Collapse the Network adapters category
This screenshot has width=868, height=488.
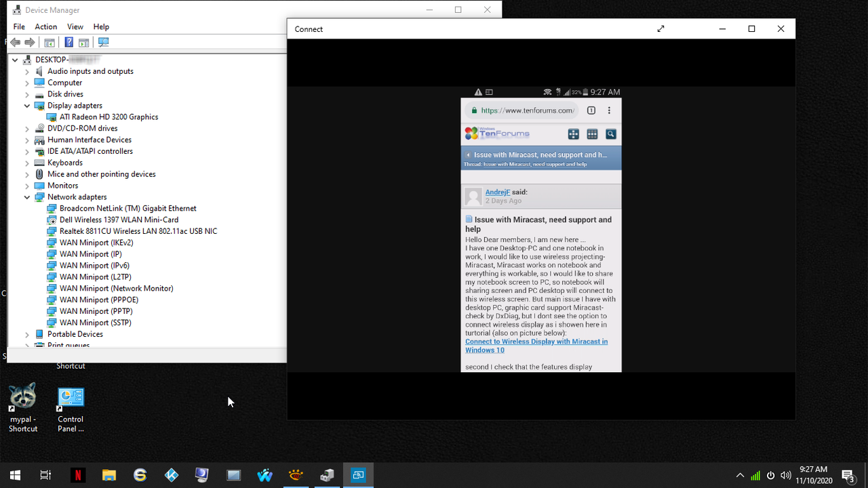pos(27,197)
